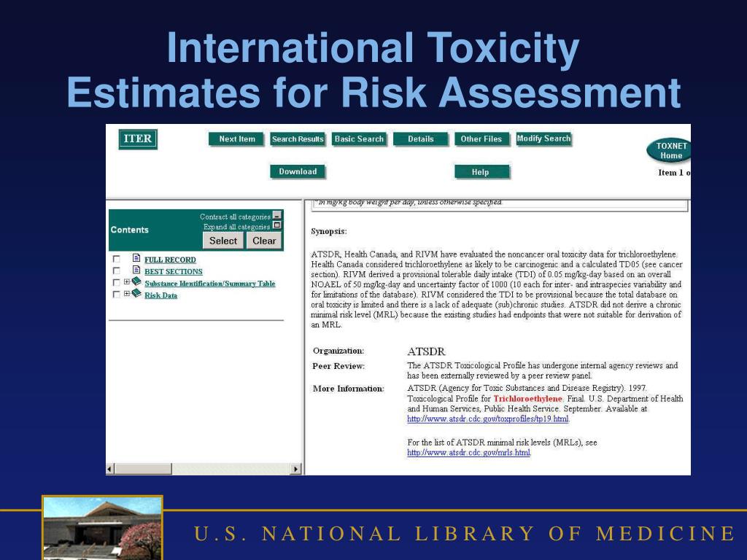Image resolution: width=747 pixels, height=560 pixels.
Task: Click the Clear button in Contents
Action: click(x=264, y=241)
